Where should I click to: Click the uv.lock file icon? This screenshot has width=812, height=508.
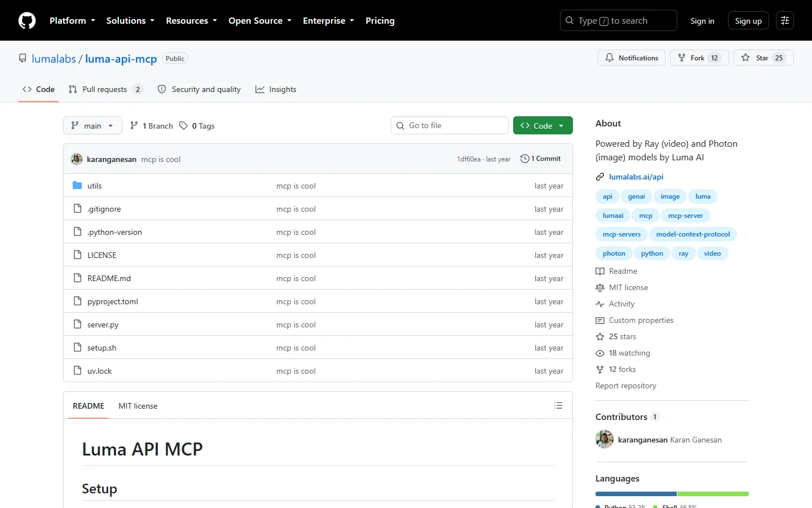click(77, 371)
